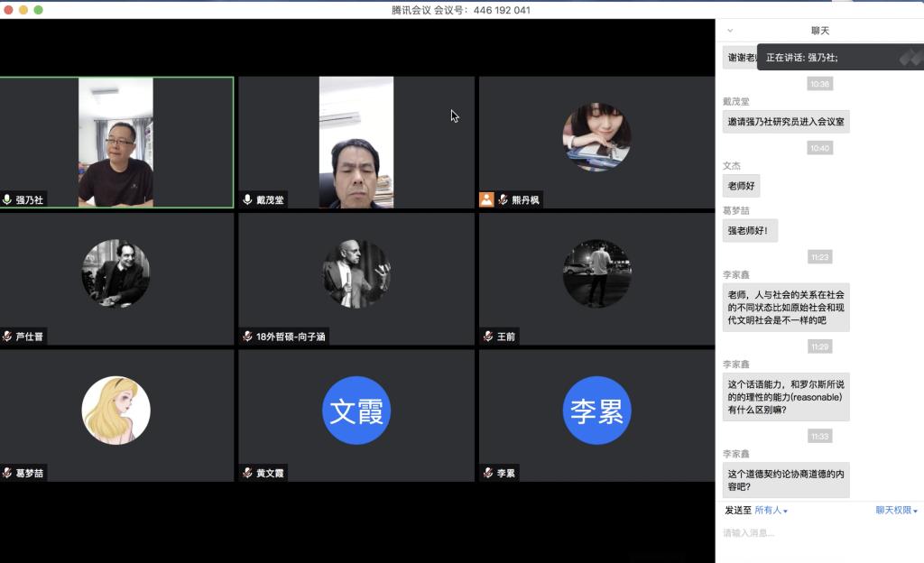The height and width of the screenshot is (563, 924).
Task: Click timestamp 10:40 in chat
Action: 819,148
